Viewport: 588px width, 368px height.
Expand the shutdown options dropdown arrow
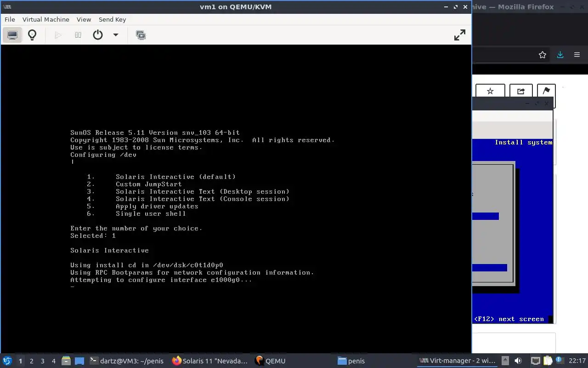click(116, 35)
